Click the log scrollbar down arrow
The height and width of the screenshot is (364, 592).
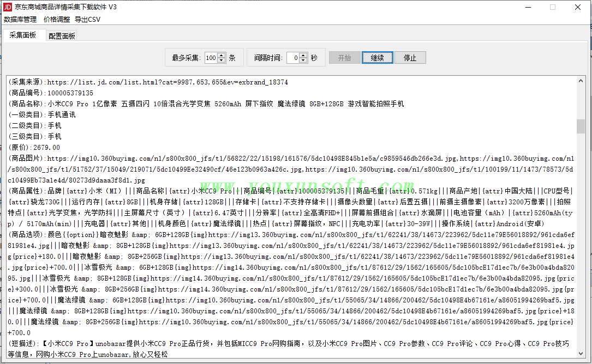tap(581, 354)
